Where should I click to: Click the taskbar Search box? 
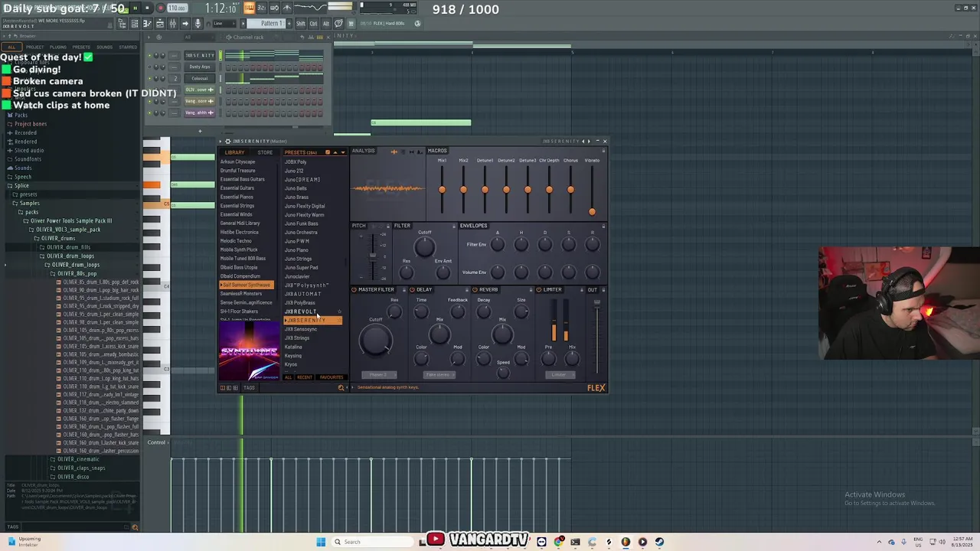(x=374, y=542)
